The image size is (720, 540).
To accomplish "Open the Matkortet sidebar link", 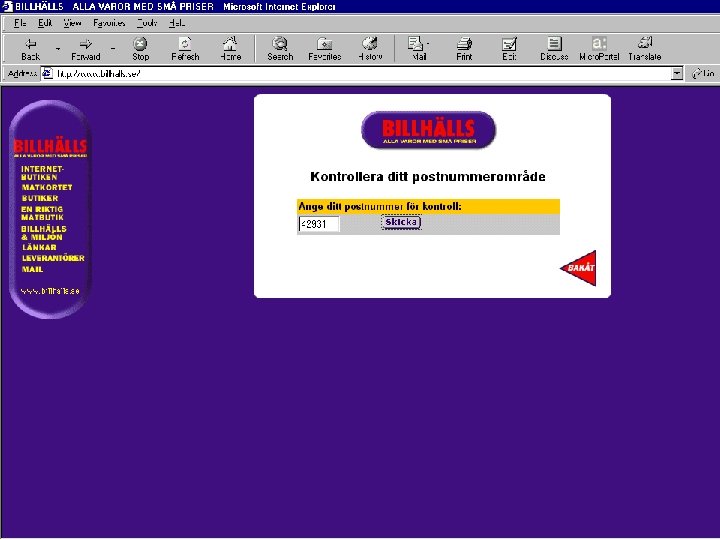I will click(x=47, y=187).
